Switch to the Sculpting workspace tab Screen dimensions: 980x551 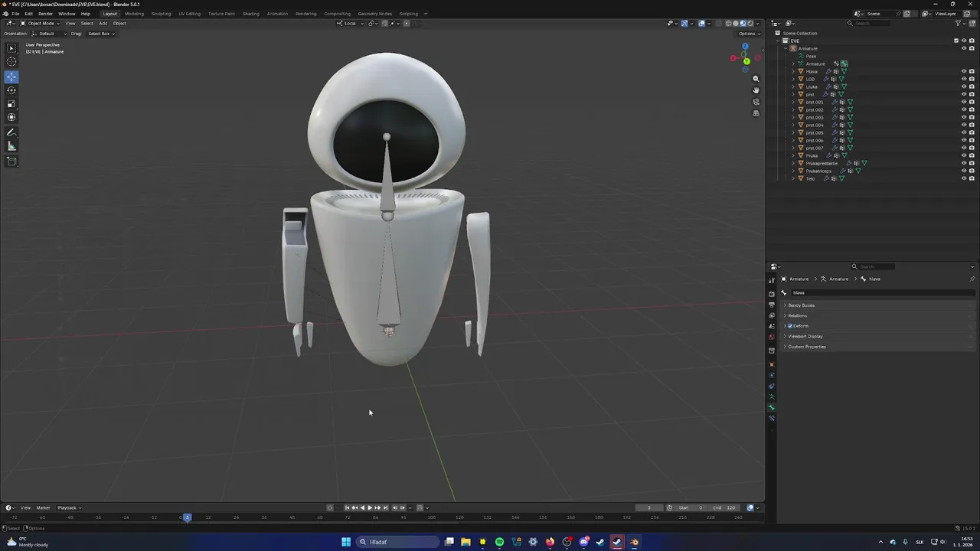[x=161, y=14]
